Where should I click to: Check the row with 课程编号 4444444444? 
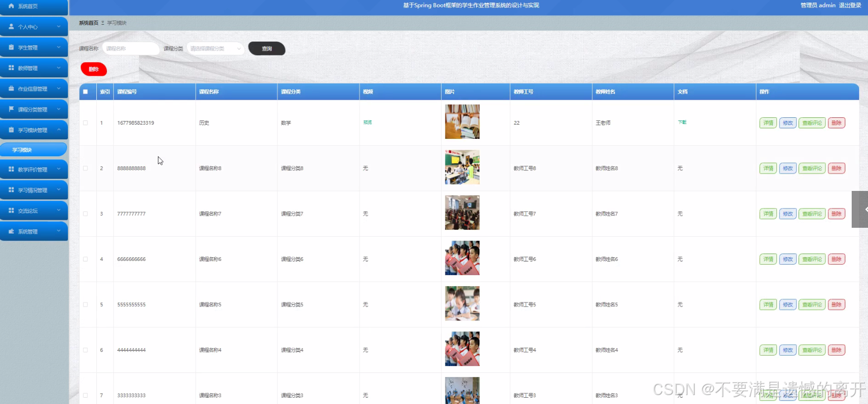(x=85, y=350)
